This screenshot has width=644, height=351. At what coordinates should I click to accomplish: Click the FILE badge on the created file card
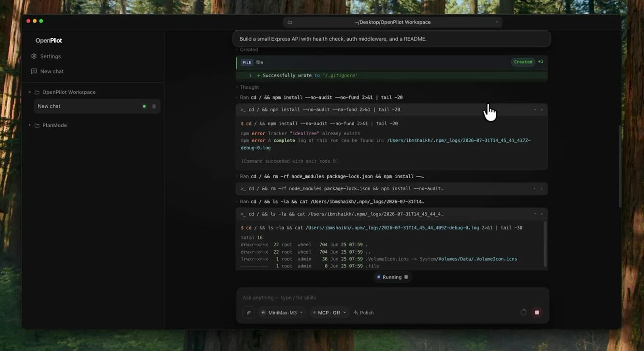pyautogui.click(x=247, y=62)
